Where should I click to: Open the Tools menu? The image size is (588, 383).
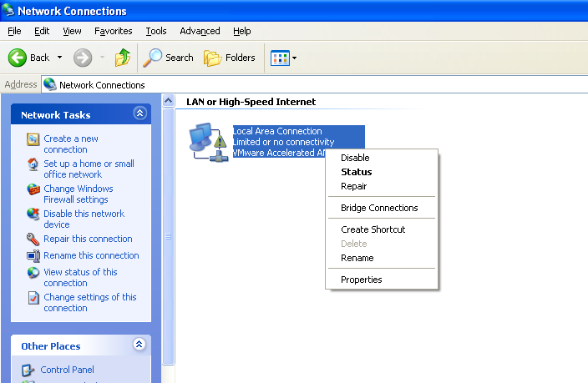click(156, 31)
